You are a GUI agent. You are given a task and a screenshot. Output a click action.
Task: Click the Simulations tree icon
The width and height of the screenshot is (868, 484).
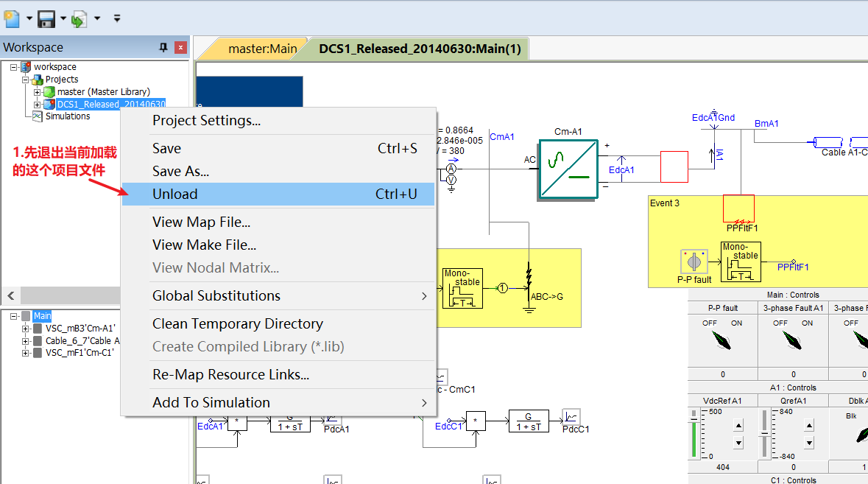click(37, 116)
